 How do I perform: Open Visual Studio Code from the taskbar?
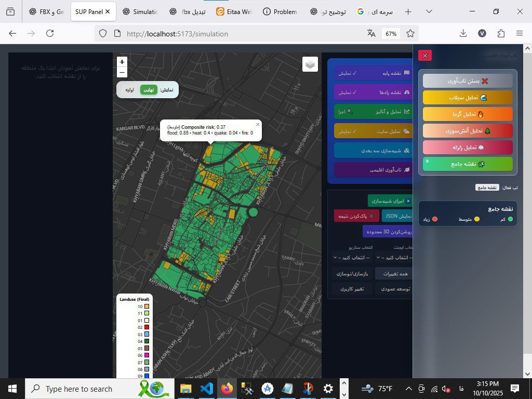click(x=206, y=389)
